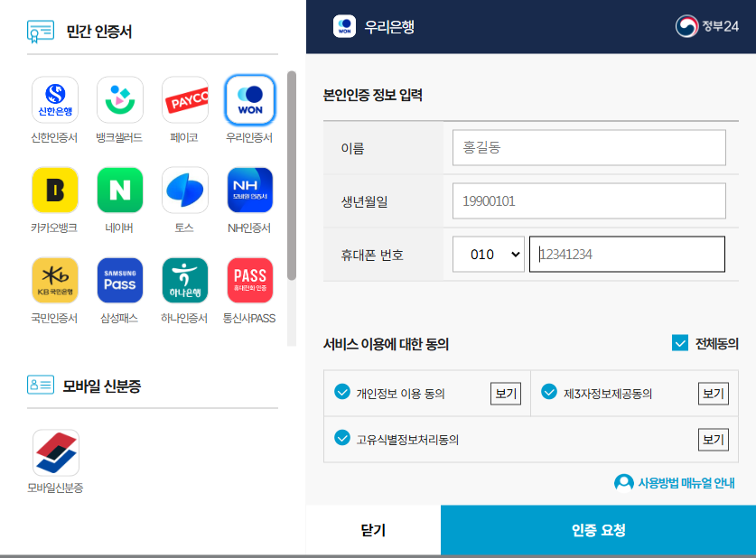Select the KB 국민인증서 icon
The image size is (756, 558).
(53, 280)
